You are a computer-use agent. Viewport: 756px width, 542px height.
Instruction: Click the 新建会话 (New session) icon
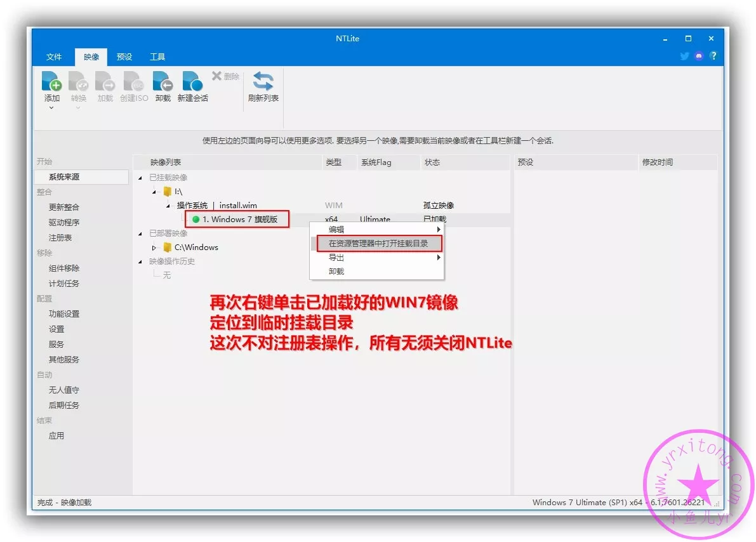coord(192,81)
